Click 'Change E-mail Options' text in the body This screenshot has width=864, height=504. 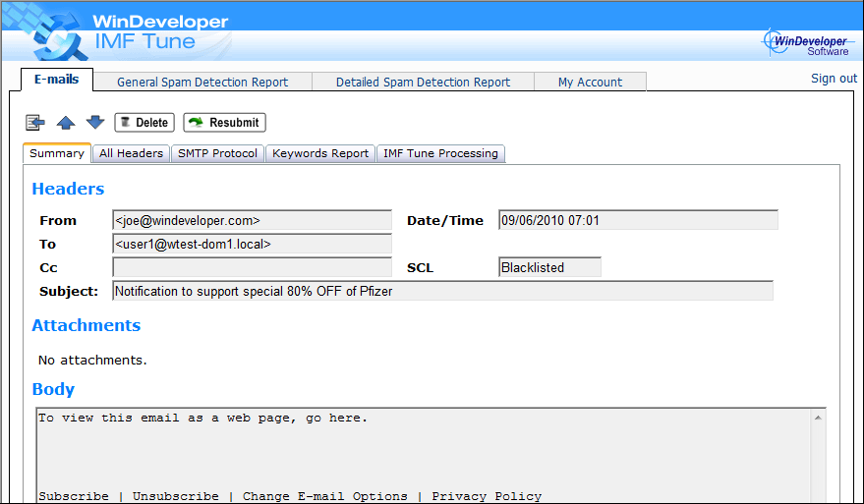click(325, 496)
